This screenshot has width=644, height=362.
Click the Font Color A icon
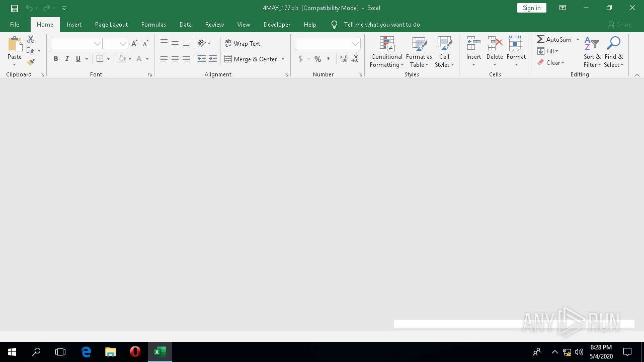click(x=139, y=59)
